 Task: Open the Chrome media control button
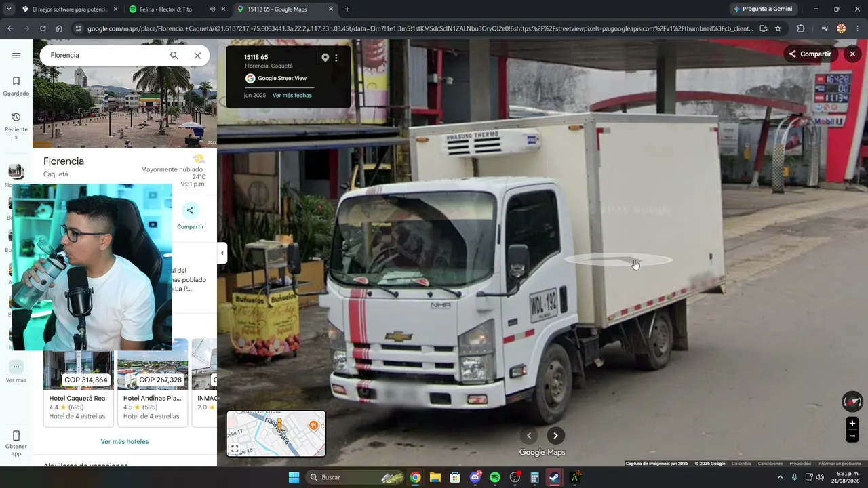tap(825, 28)
